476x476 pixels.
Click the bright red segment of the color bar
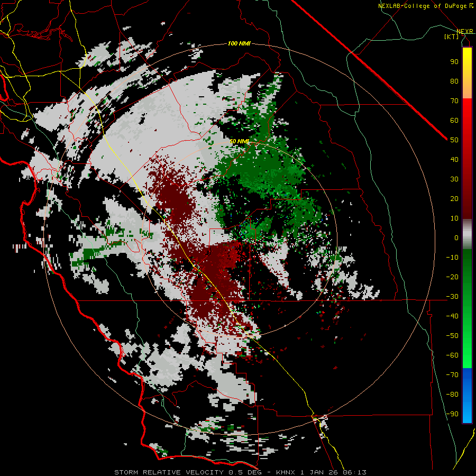(x=467, y=112)
